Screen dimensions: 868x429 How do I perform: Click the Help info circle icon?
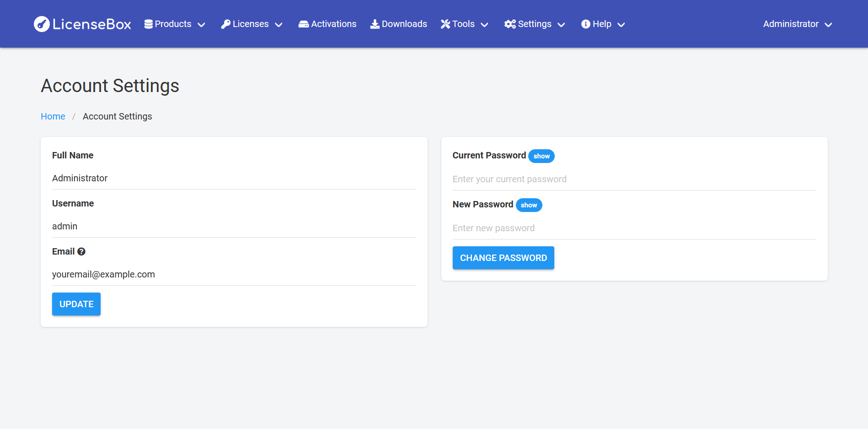point(585,24)
